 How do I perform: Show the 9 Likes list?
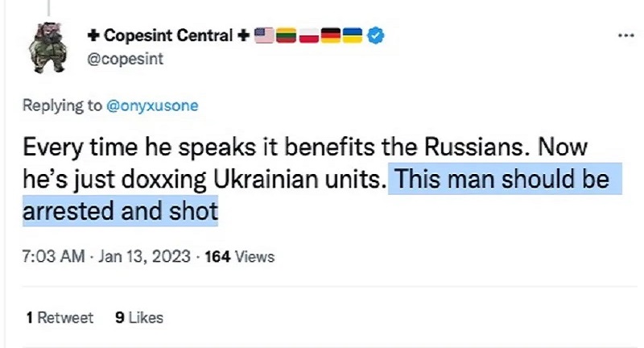click(139, 317)
